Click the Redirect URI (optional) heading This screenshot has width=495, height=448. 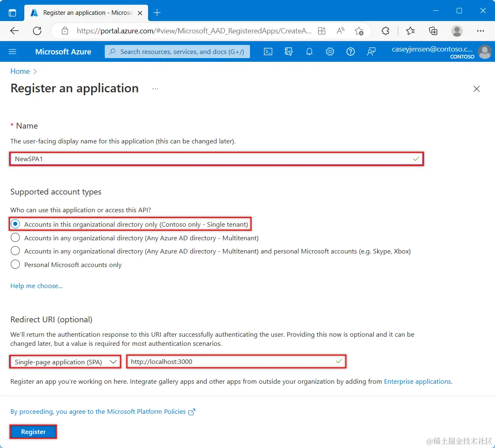coord(51,319)
